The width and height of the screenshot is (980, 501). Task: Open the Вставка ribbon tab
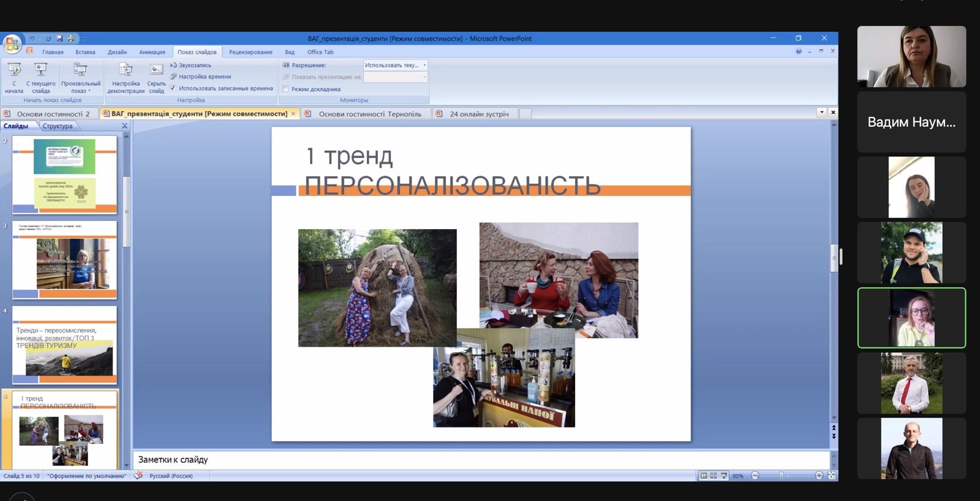[x=85, y=52]
